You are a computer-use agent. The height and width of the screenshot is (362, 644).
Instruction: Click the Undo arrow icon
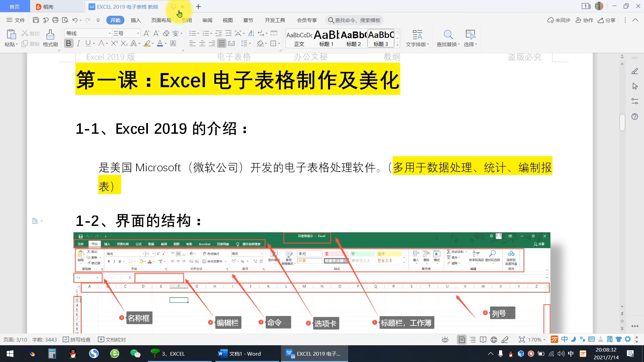tap(75, 20)
